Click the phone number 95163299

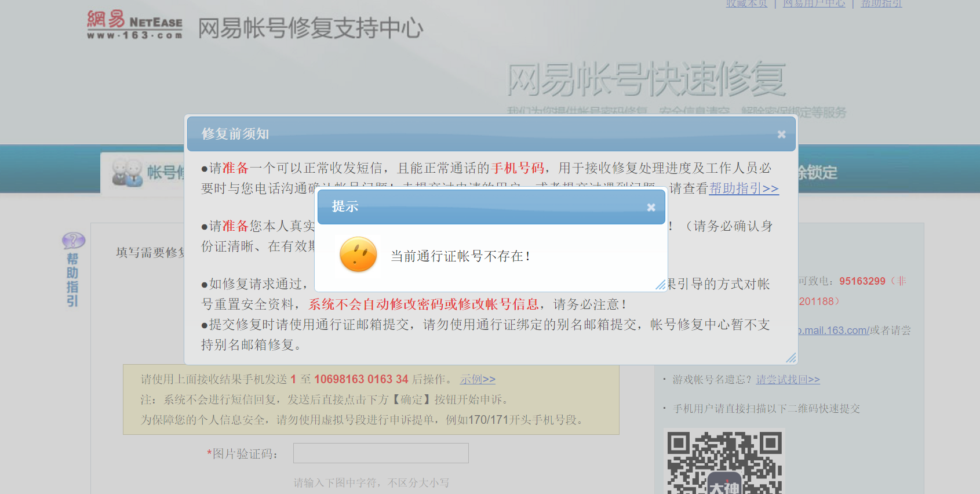862,281
